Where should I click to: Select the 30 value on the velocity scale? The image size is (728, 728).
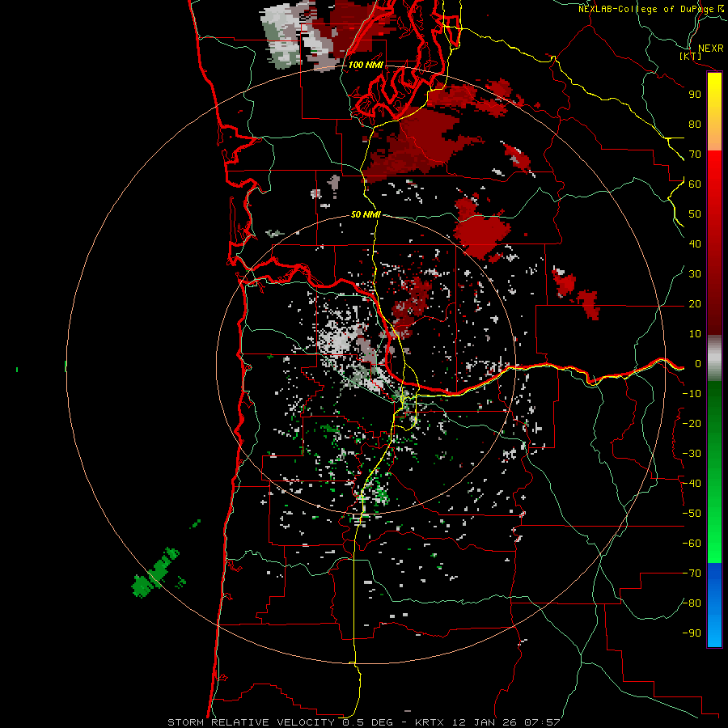tap(695, 274)
